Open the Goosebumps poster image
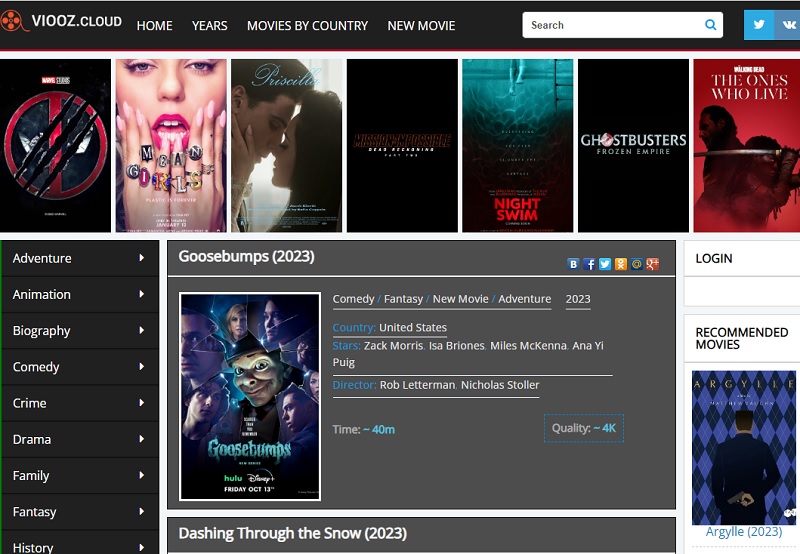 [x=250, y=396]
